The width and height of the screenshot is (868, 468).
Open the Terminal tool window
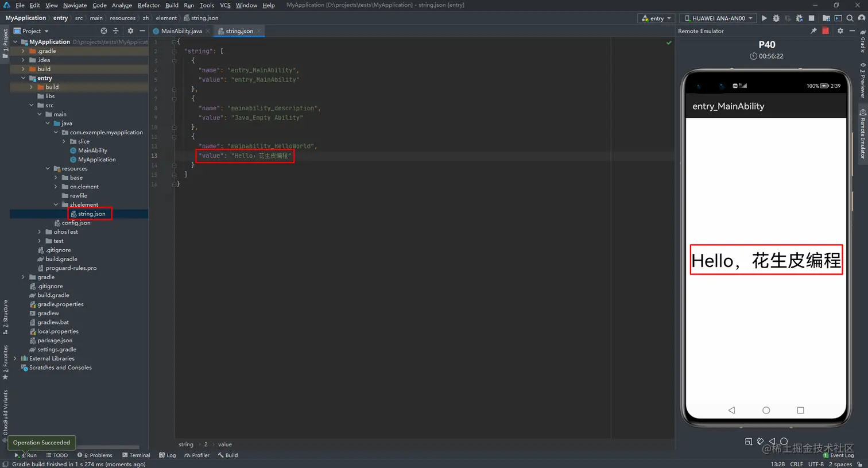tap(136, 455)
